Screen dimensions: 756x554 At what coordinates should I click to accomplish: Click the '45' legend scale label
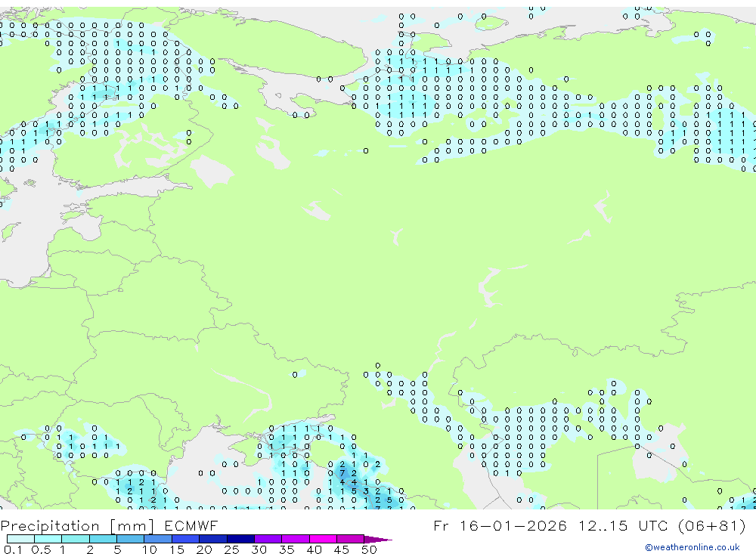[342, 549]
